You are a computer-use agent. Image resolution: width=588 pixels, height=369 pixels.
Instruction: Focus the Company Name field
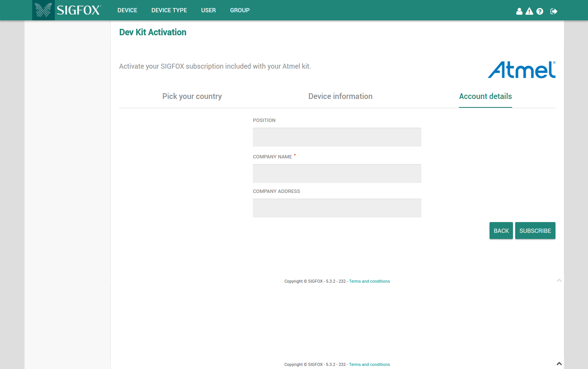click(x=337, y=173)
